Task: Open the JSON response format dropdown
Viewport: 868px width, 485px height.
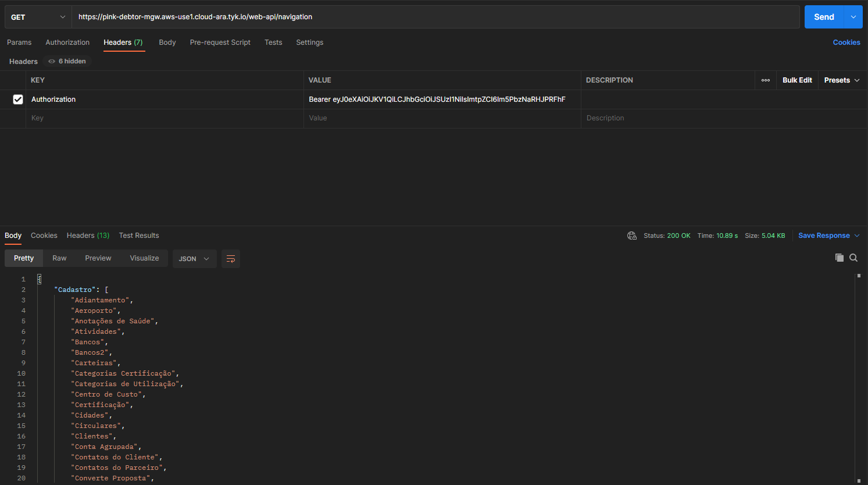Action: pos(194,258)
